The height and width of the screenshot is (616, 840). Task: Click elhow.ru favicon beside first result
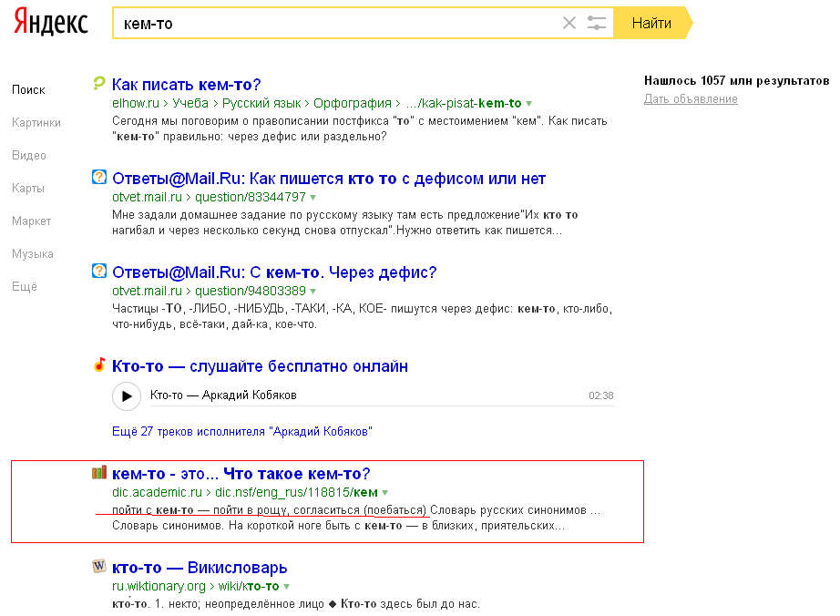pos(99,84)
